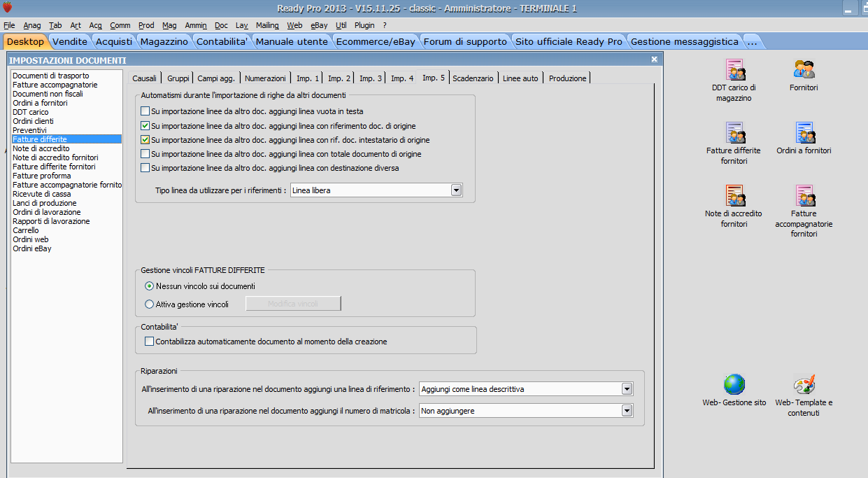Screen dimensions: 868x478
Task: Open Web-Template e contenuti palette icon
Action: click(804, 385)
